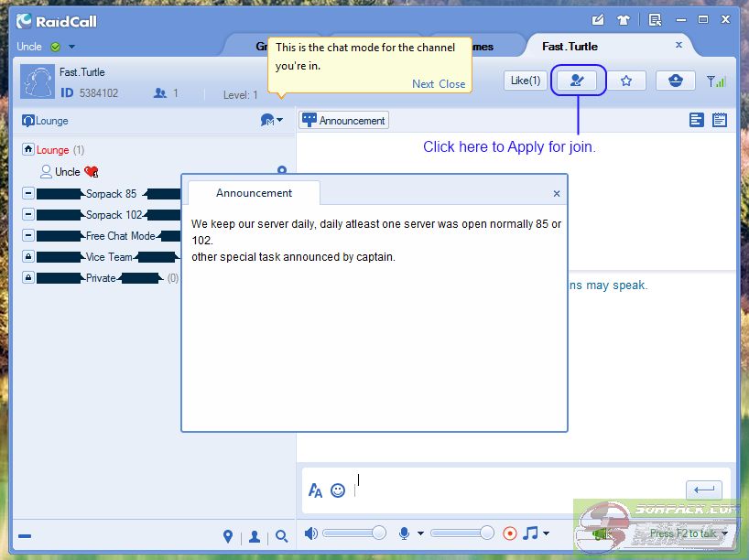Click the green online status check icon
Viewport: 749px width, 560px height.
tap(56, 47)
